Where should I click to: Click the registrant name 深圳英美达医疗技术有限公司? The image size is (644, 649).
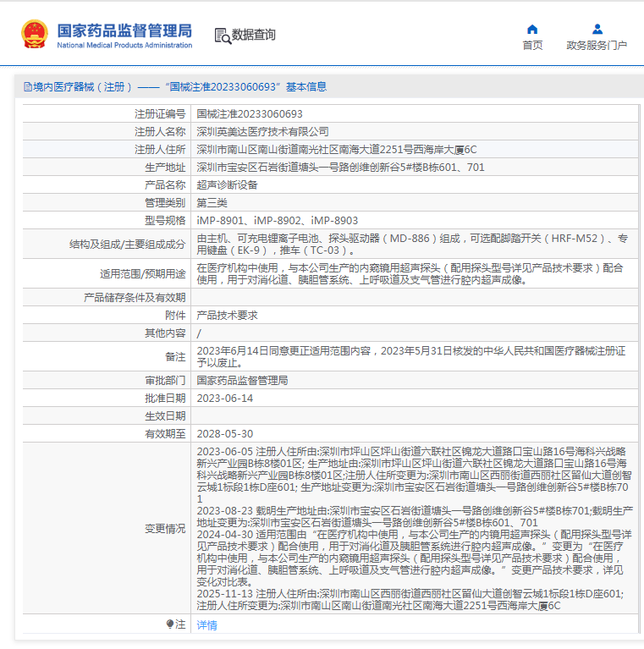pyautogui.click(x=262, y=131)
